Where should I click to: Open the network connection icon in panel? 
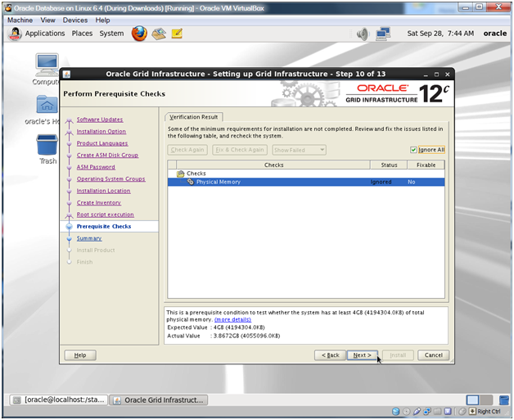382,34
